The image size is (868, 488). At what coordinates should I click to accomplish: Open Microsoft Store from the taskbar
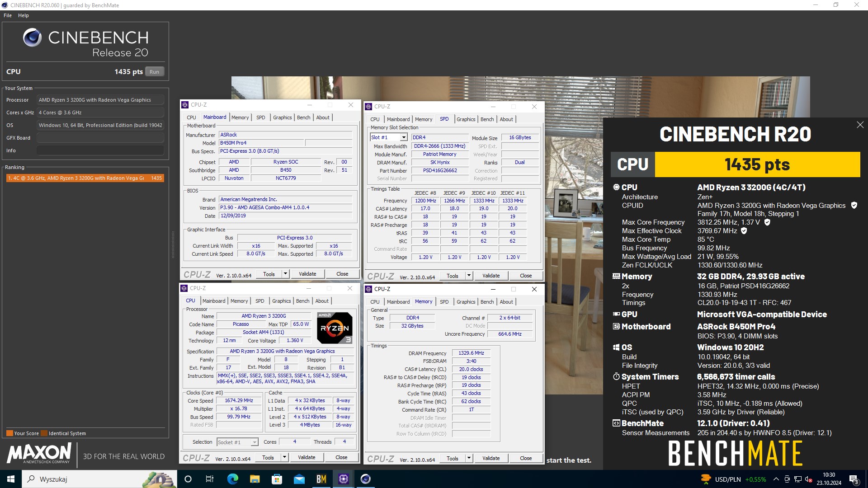(277, 479)
